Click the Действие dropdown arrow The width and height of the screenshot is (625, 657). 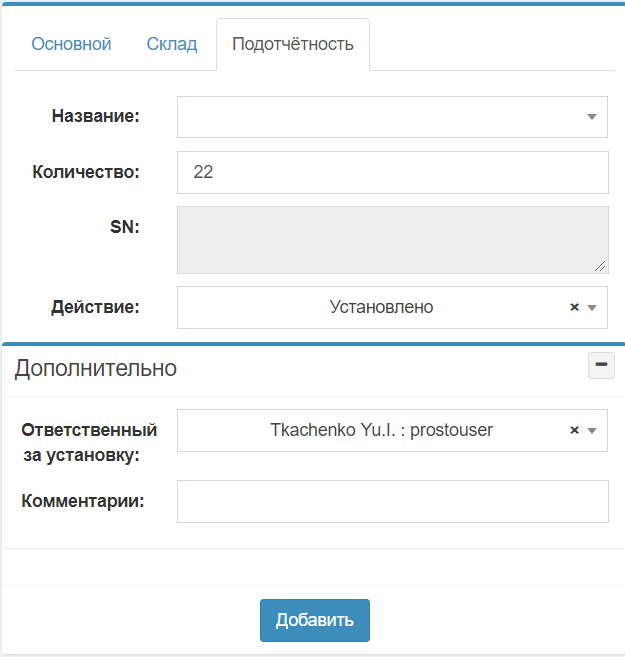[x=592, y=308]
